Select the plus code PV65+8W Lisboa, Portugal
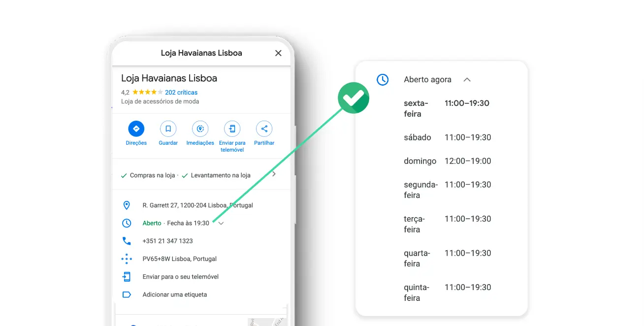The width and height of the screenshot is (644, 326). (179, 259)
